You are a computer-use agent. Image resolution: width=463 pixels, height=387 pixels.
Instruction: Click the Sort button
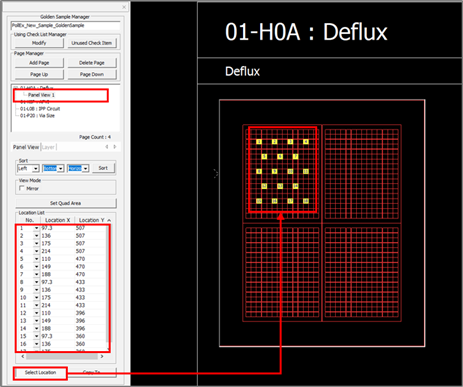tap(103, 168)
